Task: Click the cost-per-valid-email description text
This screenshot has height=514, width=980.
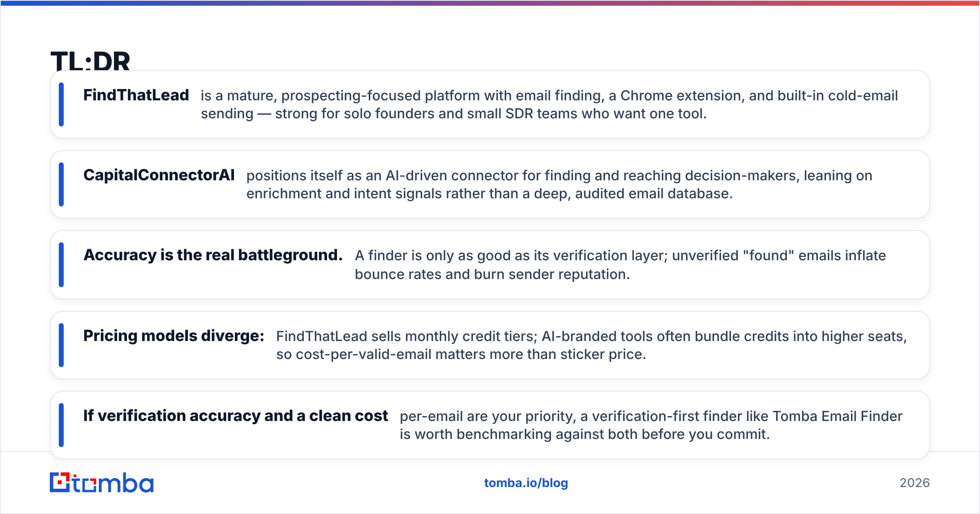Action: click(592, 345)
